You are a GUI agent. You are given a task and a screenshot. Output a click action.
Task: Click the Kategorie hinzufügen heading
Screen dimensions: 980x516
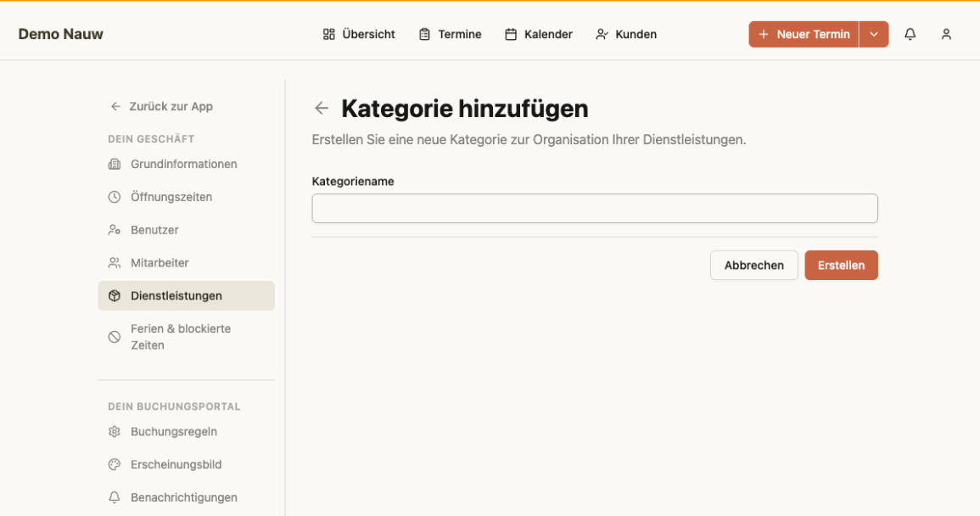pos(464,108)
